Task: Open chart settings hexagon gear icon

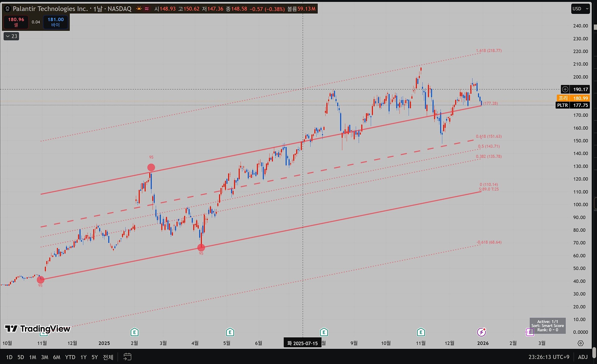Action: tap(580, 343)
